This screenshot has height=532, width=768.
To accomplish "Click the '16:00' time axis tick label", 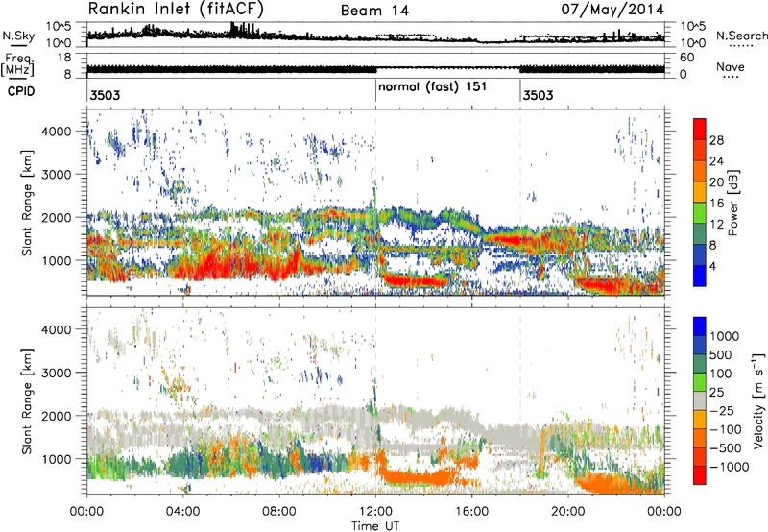I will (x=471, y=512).
